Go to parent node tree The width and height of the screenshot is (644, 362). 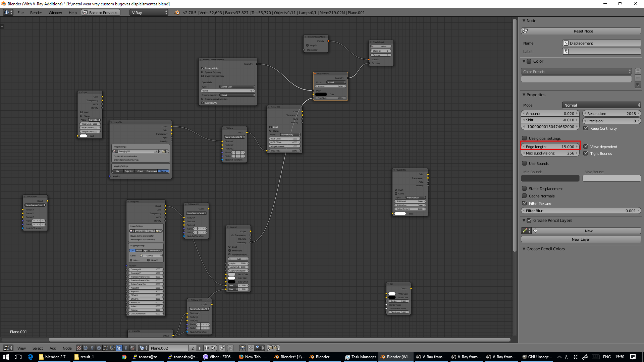[x=230, y=348]
